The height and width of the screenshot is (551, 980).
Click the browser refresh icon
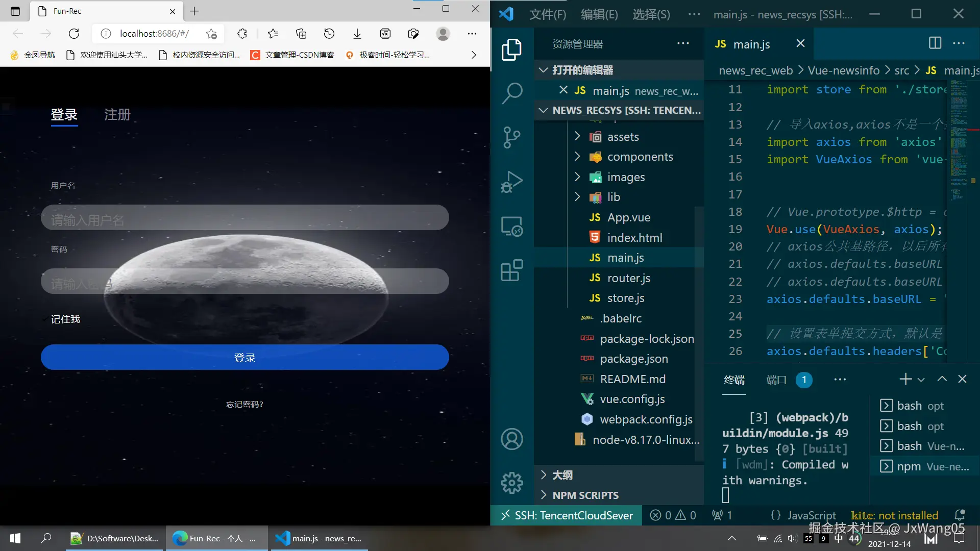[x=74, y=34]
